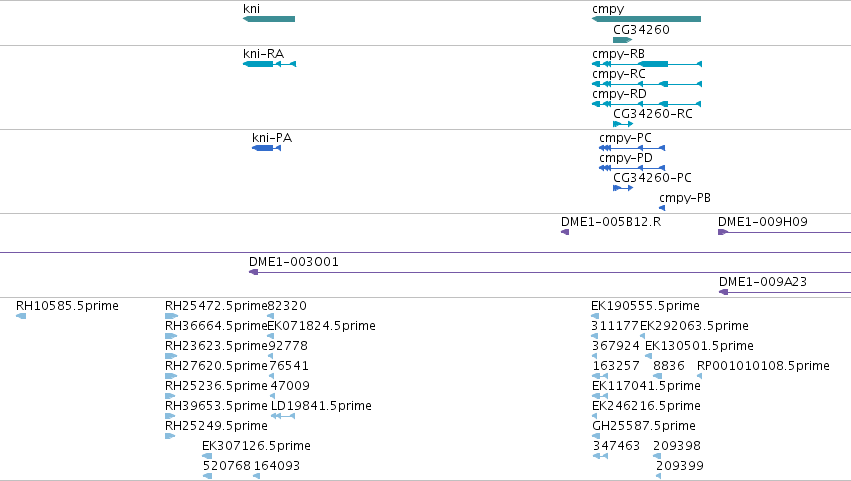Select the CG34260 gene glyph

click(x=623, y=40)
